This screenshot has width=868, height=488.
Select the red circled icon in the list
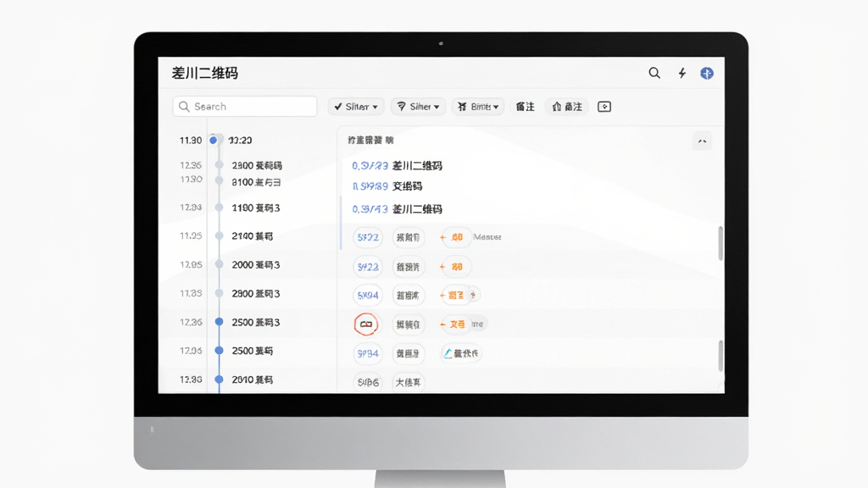pos(366,324)
